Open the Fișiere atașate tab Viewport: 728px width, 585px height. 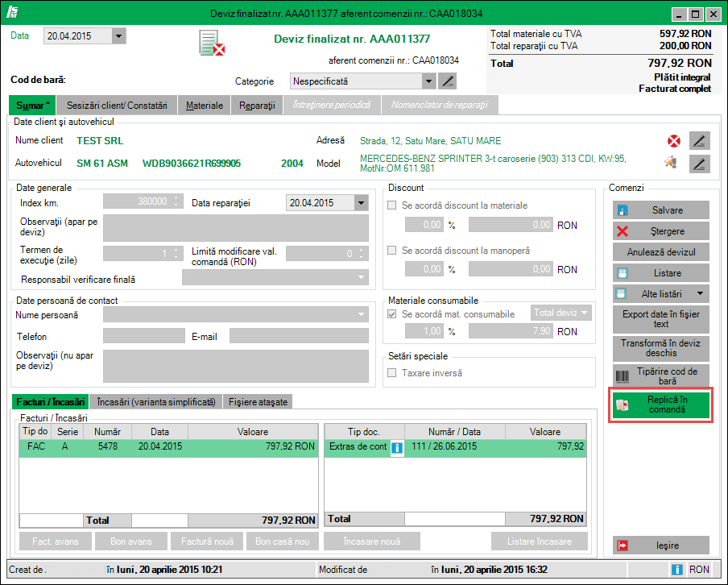tap(258, 402)
